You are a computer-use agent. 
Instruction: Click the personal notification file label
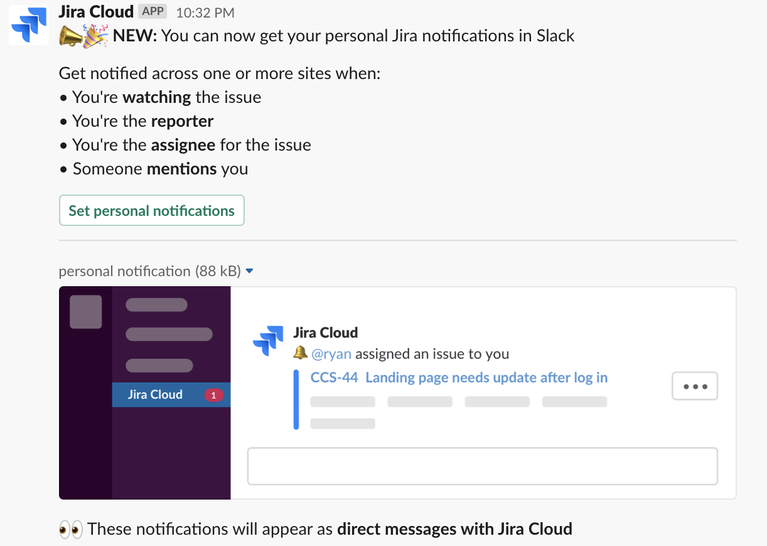coord(150,271)
